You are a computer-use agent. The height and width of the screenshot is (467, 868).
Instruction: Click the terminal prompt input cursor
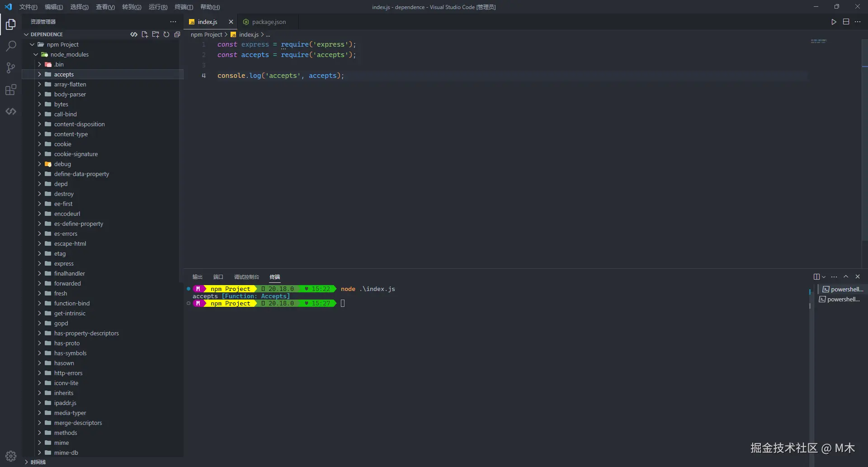pos(343,303)
